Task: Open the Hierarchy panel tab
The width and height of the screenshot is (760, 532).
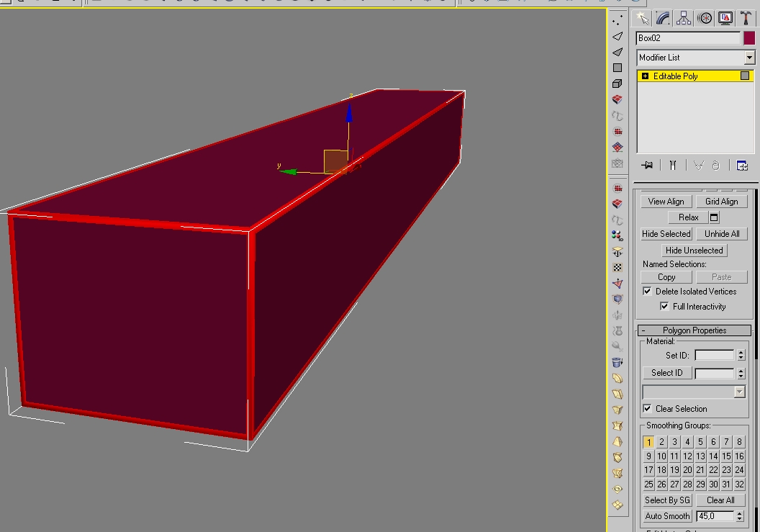Action: pos(684,19)
